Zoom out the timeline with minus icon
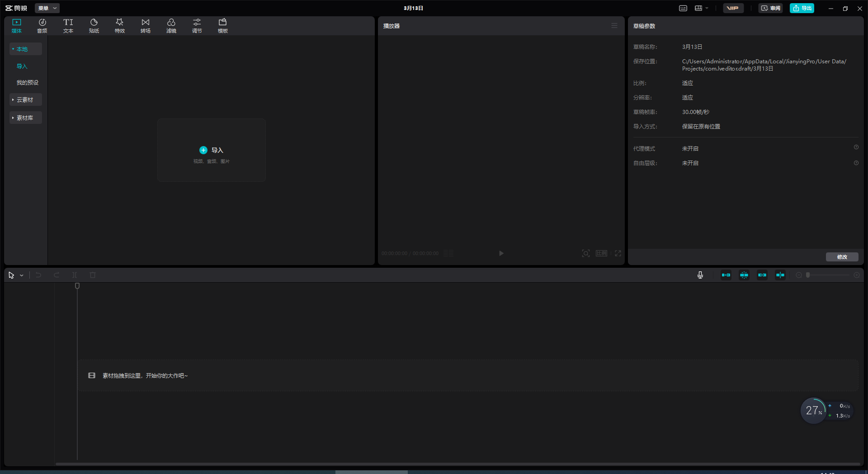Viewport: 868px width, 474px height. (x=799, y=275)
